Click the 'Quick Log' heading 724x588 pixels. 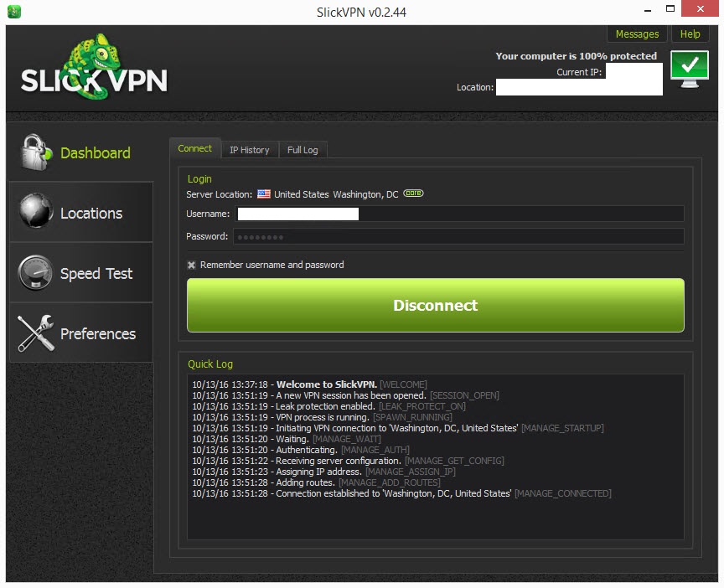pyautogui.click(x=210, y=364)
